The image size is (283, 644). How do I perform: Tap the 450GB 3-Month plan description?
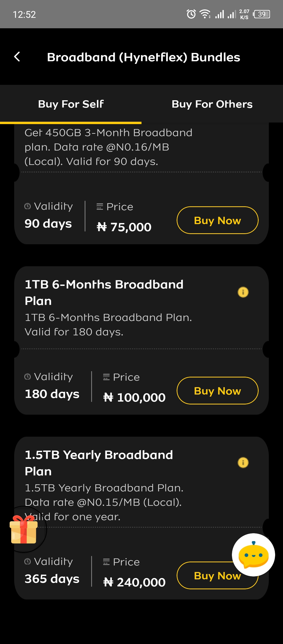coord(108,147)
